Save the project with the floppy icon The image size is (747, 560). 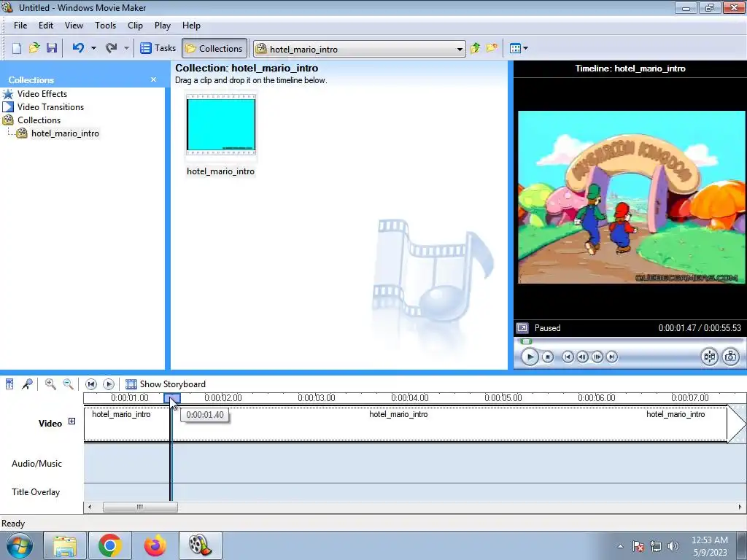[52, 48]
